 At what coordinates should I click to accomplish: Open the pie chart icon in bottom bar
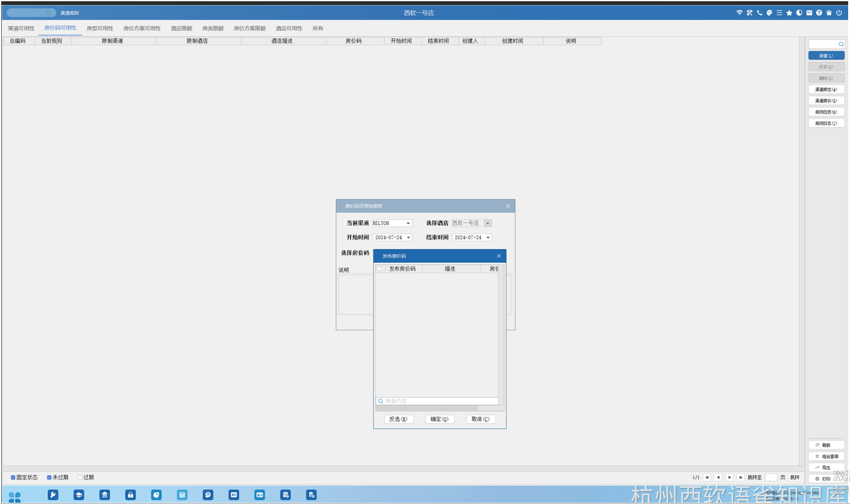[156, 495]
